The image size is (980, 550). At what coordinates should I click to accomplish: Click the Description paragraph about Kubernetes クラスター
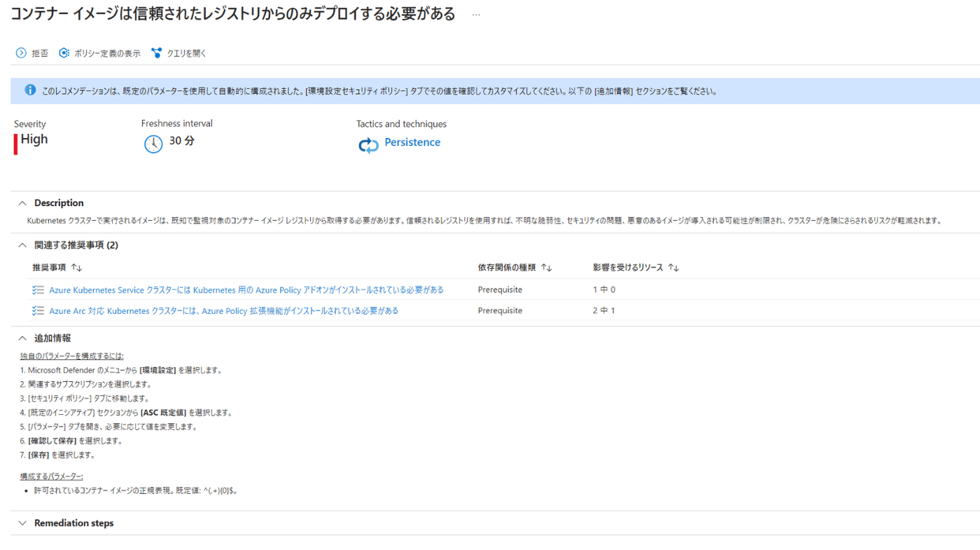click(x=483, y=221)
